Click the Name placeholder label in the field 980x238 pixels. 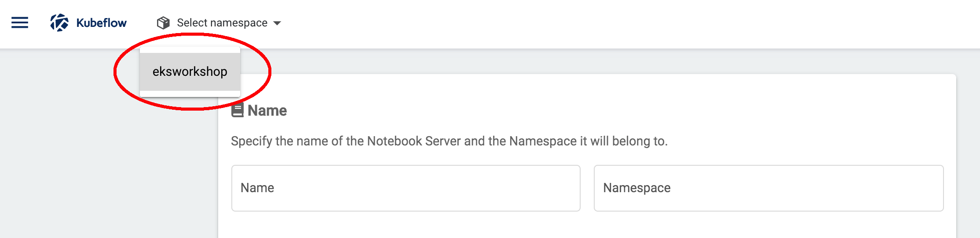(x=257, y=188)
